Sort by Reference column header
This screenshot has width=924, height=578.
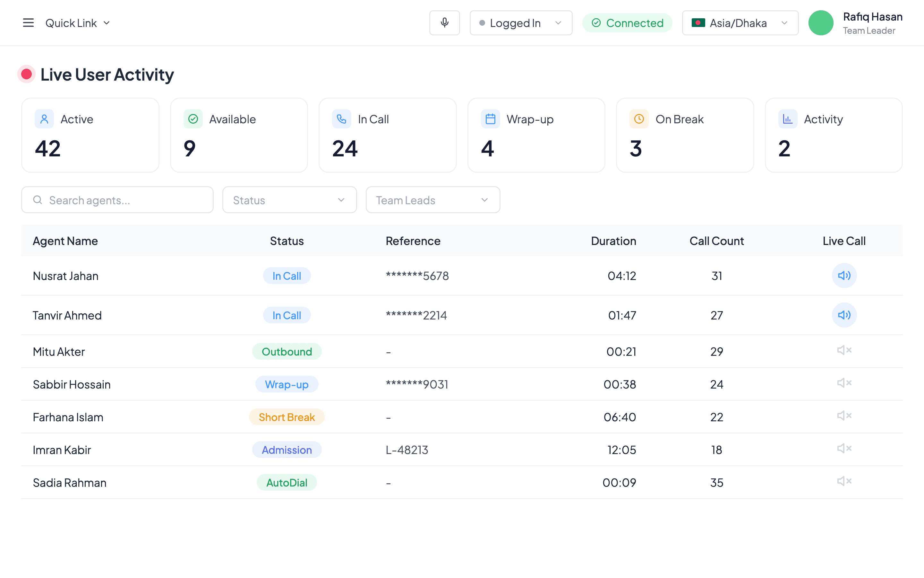(413, 241)
